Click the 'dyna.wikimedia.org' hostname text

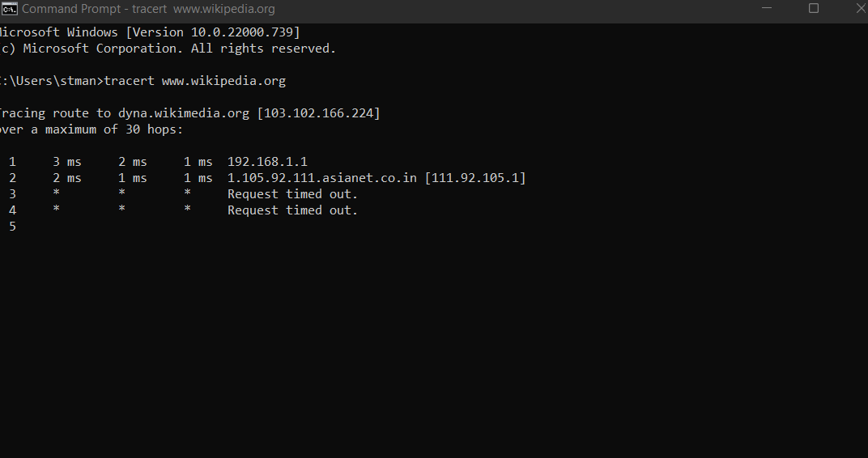184,113
